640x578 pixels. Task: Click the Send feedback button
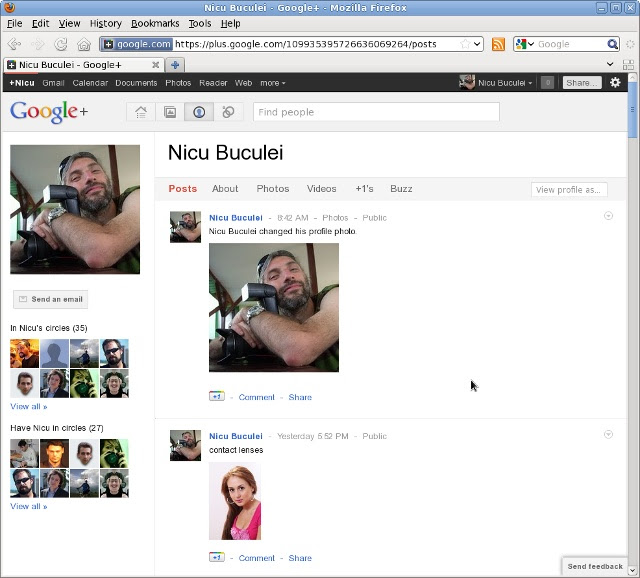[x=595, y=566]
